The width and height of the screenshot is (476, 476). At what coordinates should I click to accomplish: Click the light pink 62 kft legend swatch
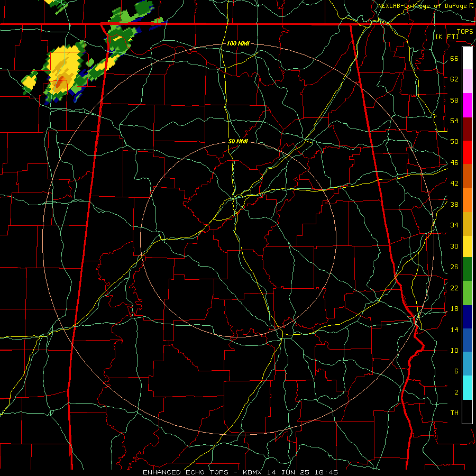click(467, 81)
